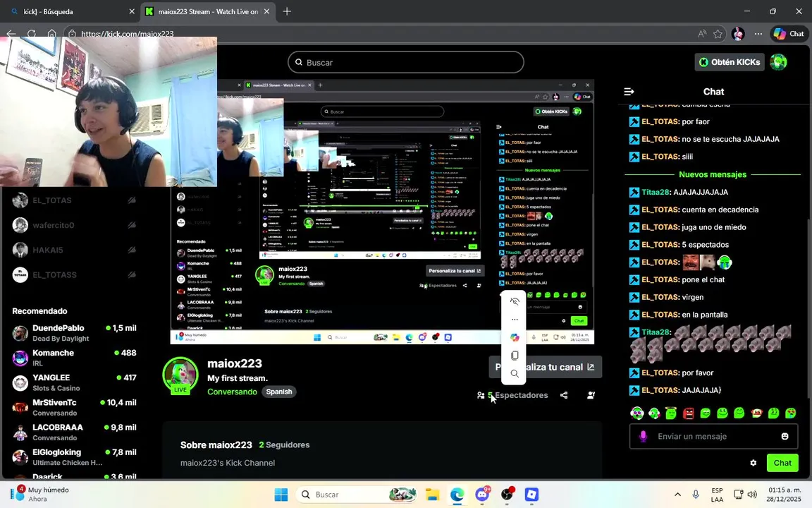Open EL_TOTASS followed channel
Screen dimensions: 812x508
pos(74,274)
